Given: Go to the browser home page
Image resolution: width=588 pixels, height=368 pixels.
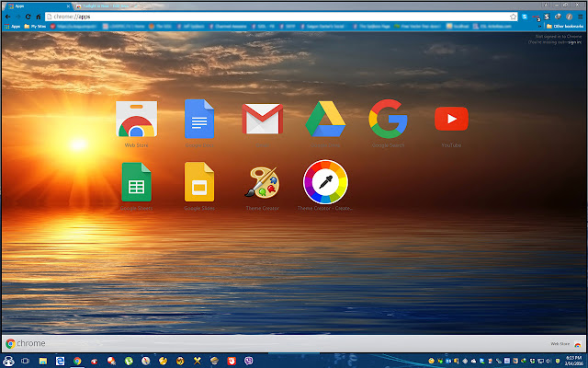Looking at the screenshot, I should click(39, 17).
